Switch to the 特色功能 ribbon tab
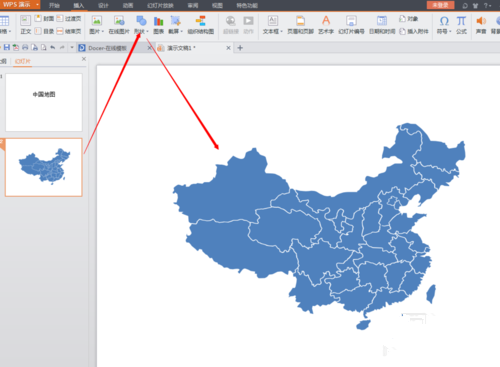Viewport: 500px width, 367px height. pos(247,5)
